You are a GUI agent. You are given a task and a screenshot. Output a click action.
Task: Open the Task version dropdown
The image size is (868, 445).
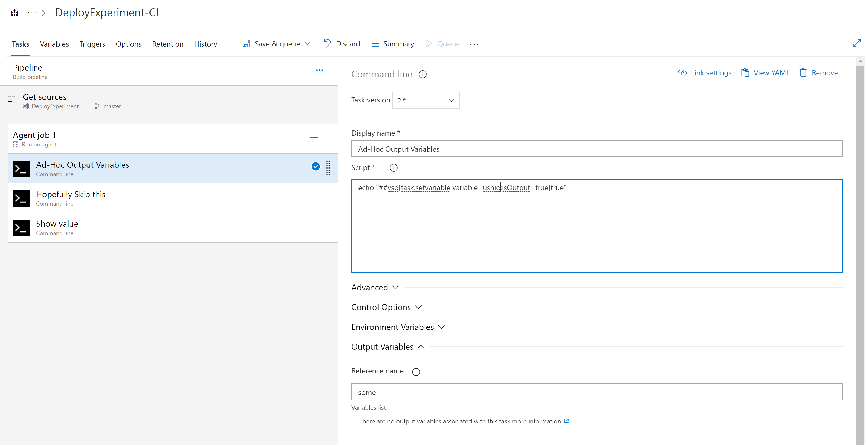point(426,100)
